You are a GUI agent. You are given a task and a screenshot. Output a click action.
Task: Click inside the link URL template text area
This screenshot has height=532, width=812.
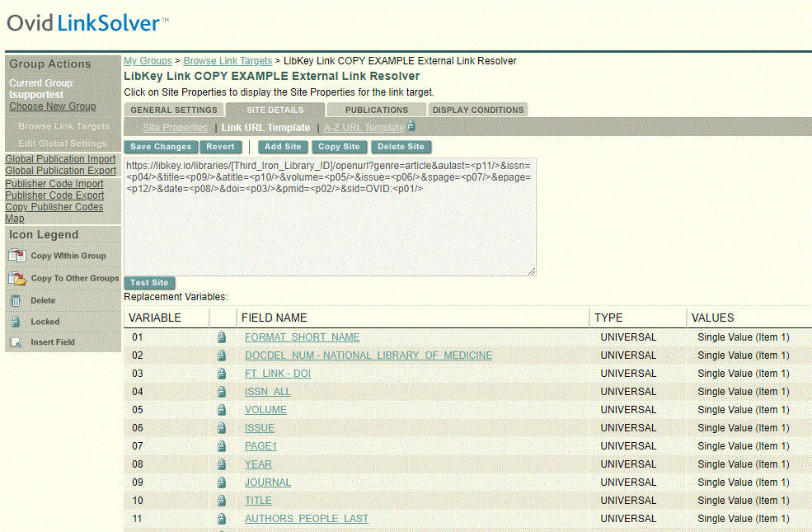click(330, 217)
